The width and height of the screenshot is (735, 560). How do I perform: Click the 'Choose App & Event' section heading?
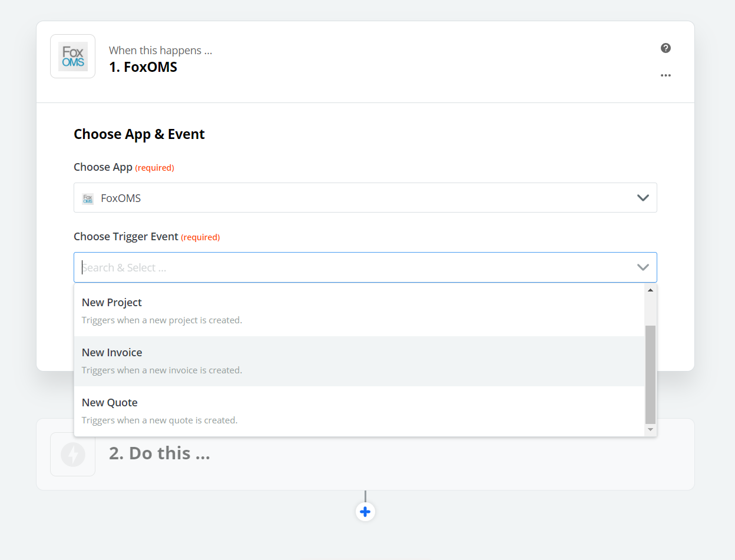(139, 134)
